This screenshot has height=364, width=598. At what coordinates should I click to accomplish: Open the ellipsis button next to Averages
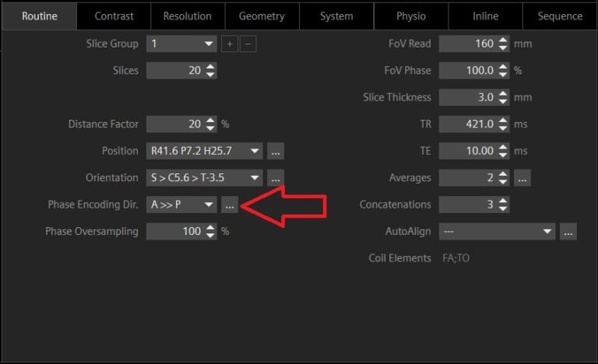[522, 178]
